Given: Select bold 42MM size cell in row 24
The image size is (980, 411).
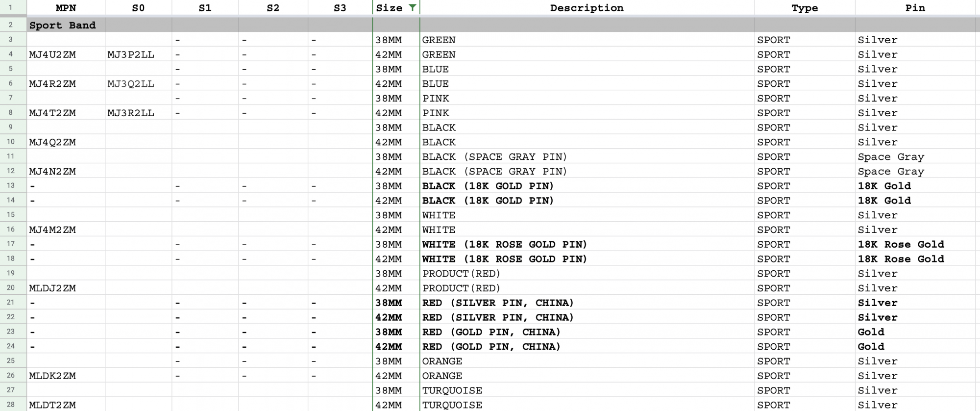Looking at the screenshot, I should (x=396, y=346).
